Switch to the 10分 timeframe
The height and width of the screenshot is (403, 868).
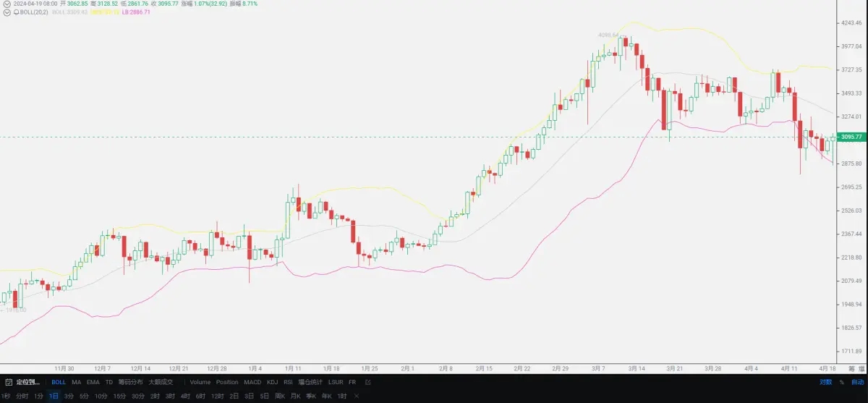101,396
